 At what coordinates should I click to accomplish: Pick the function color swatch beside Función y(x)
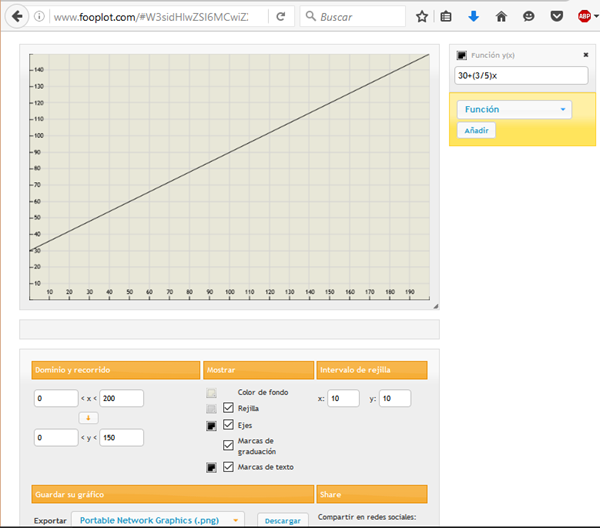tap(462, 56)
